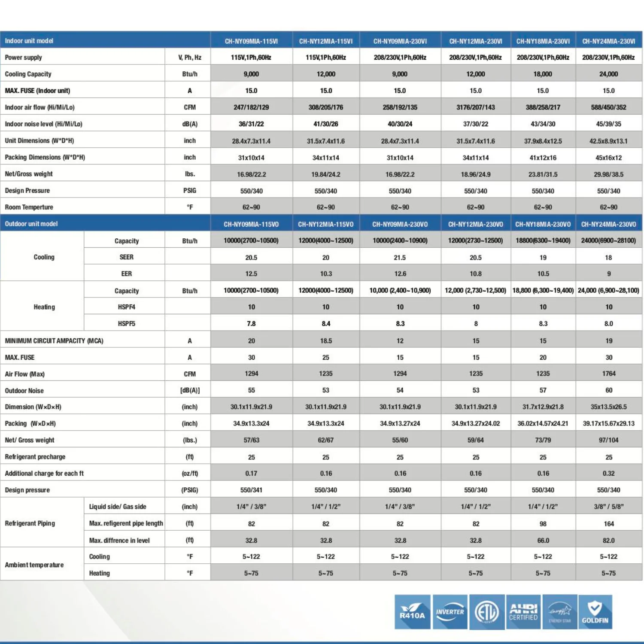Click the Refrigerant Piping row label
The image size is (644, 644).
30,523
